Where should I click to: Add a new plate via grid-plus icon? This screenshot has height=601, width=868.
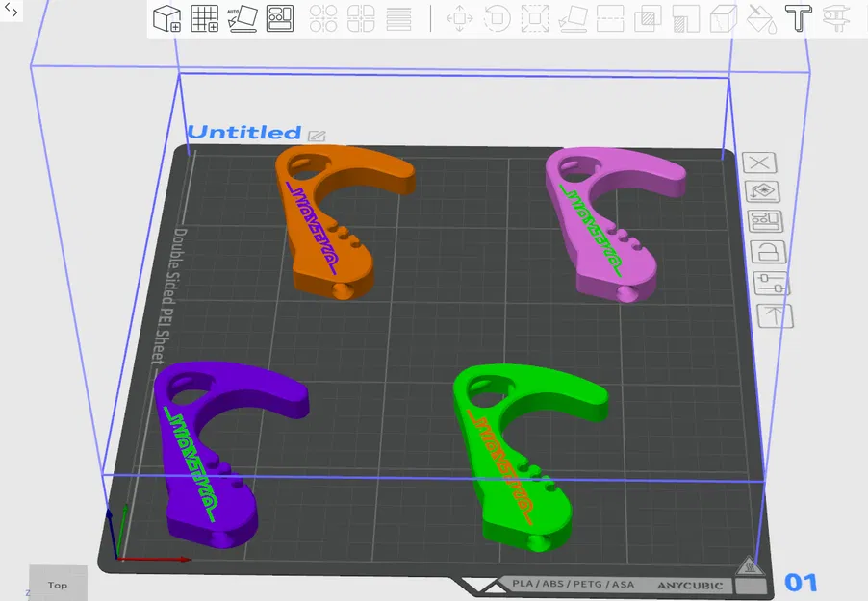(204, 18)
